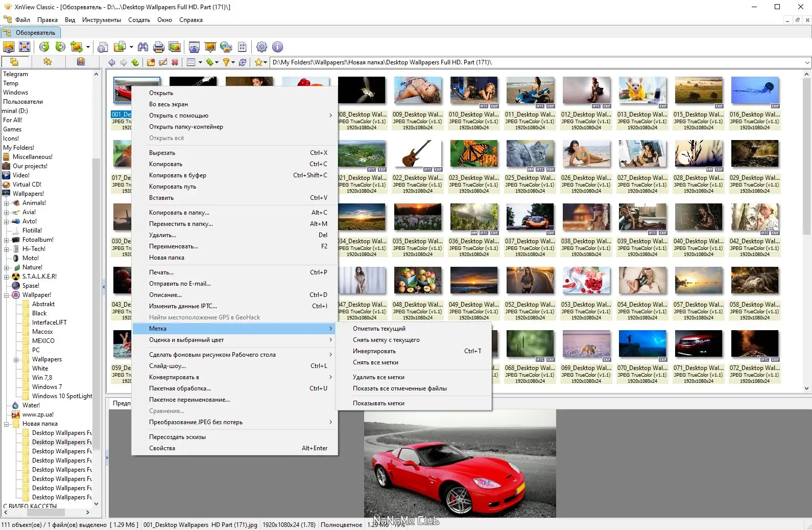Expand the Animals! folder tree node
Viewport: 812px width, 530px height.
[x=7, y=203]
